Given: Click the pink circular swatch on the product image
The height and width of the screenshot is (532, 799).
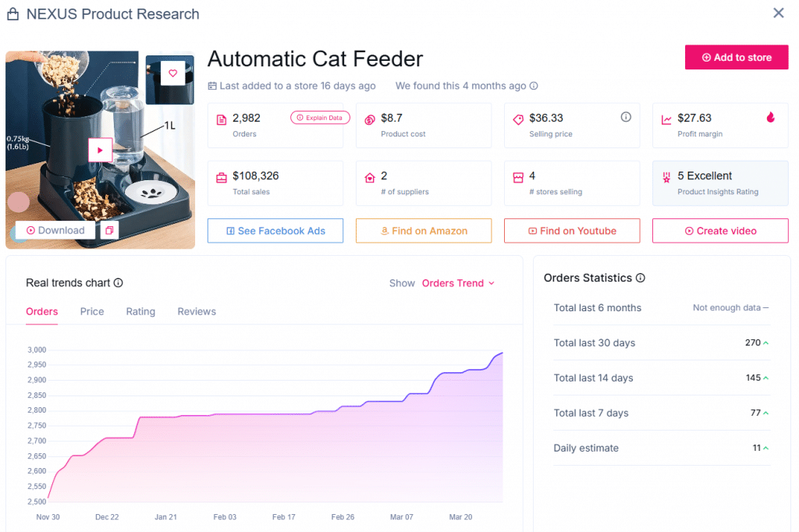Looking at the screenshot, I should [x=18, y=202].
